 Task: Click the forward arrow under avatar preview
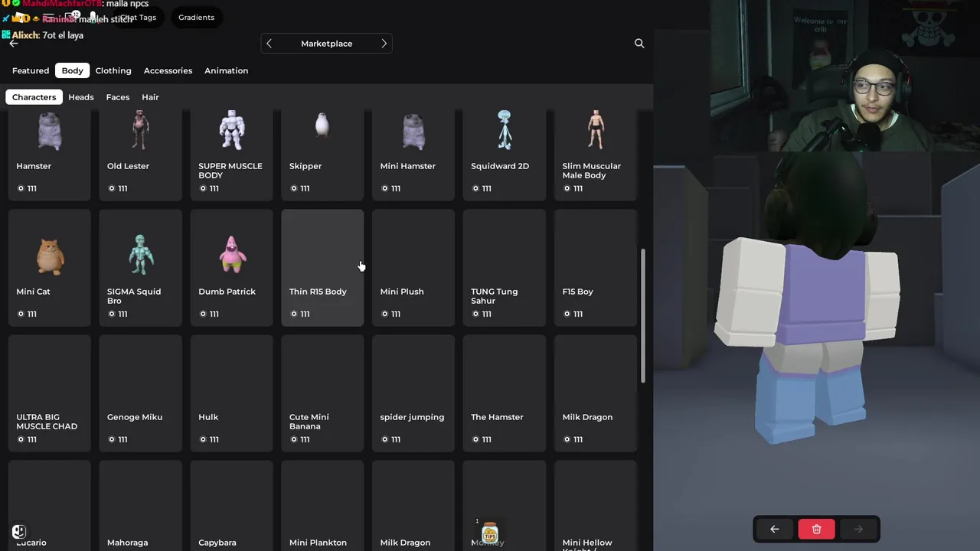[858, 529]
